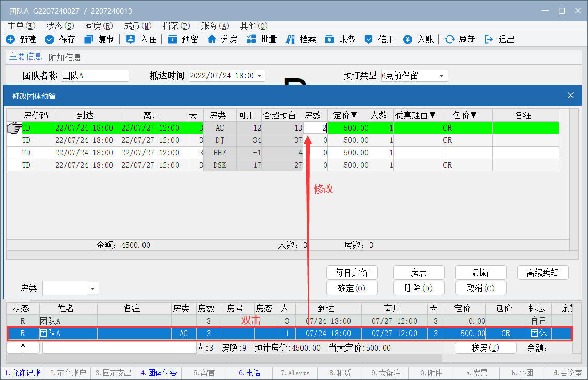Open the 0.附件 bottom tab
This screenshot has width=588, height=380.
click(x=431, y=373)
